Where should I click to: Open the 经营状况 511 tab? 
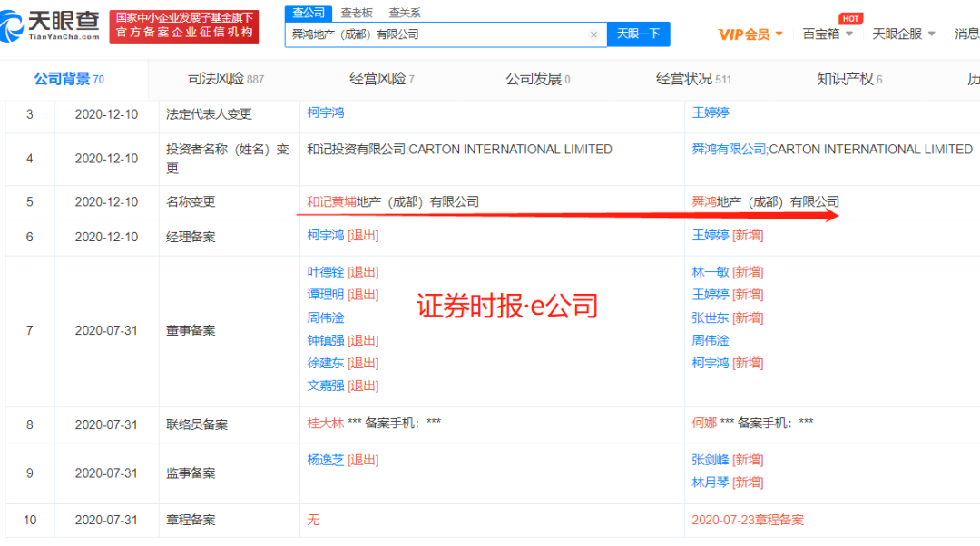(x=694, y=79)
